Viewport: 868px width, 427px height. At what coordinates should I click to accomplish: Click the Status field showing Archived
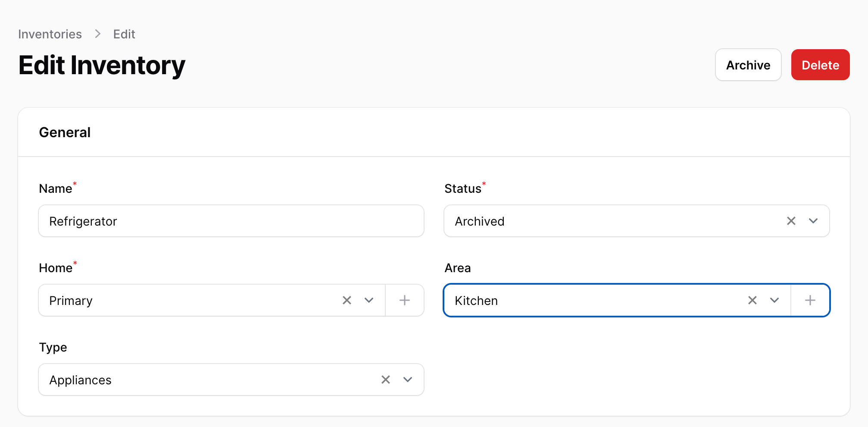click(603, 221)
